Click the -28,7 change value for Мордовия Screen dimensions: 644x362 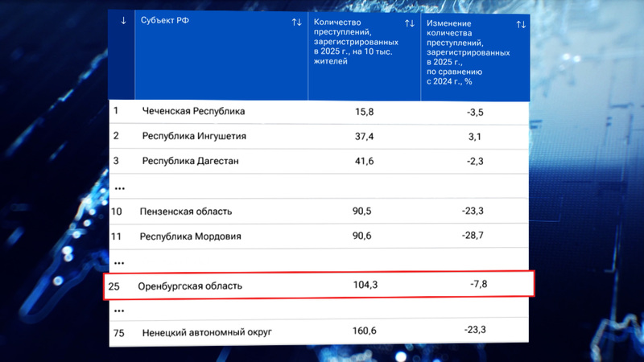pos(475,237)
